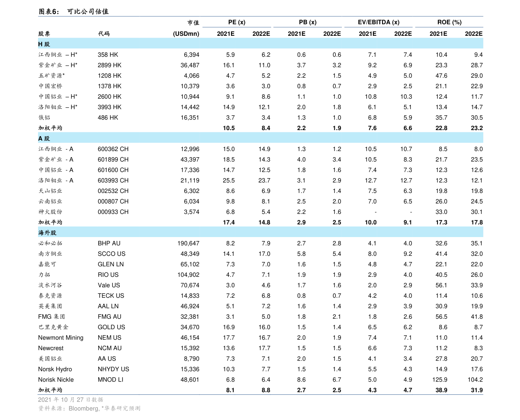This screenshot has width=520, height=420.
Task: Click ticker AA US for 美国铝业
Action: tap(107, 359)
